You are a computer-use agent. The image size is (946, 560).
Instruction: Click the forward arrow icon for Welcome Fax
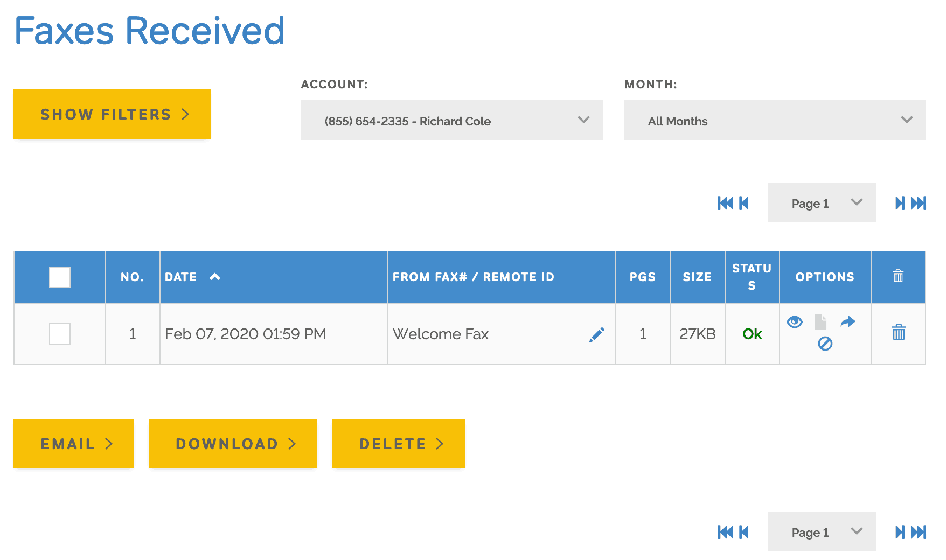847,322
